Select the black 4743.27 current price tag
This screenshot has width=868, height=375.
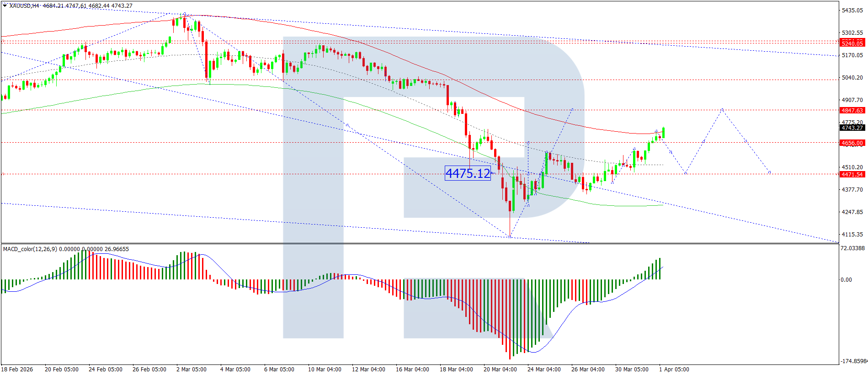[x=852, y=128]
